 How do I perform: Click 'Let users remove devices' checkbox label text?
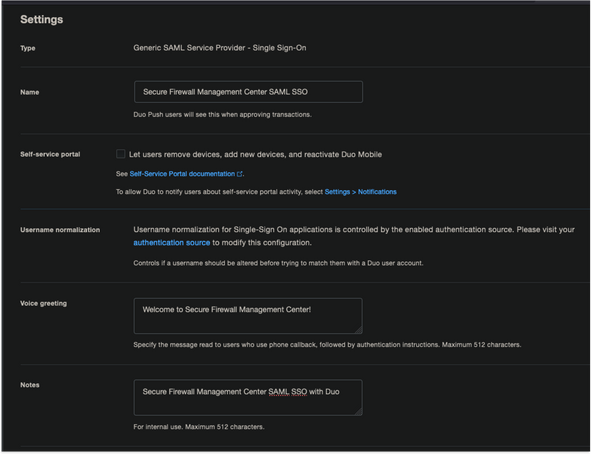point(255,154)
